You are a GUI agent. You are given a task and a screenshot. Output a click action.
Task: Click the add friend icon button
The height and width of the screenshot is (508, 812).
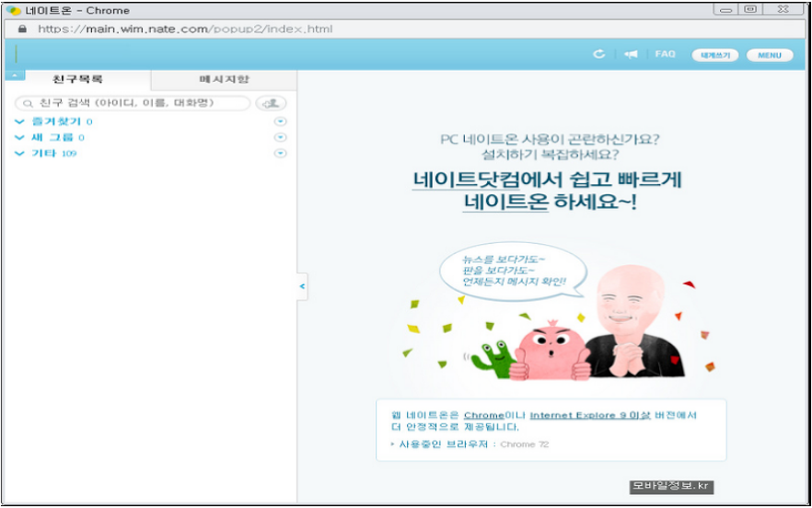[271, 103]
